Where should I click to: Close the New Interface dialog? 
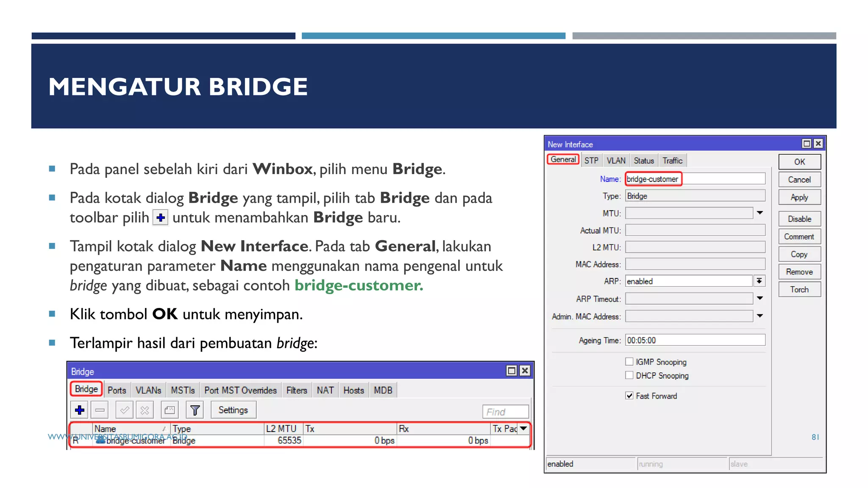pos(818,144)
